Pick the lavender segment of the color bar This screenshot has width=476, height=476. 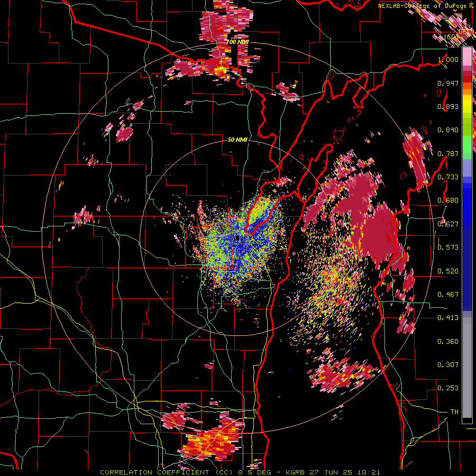click(467, 168)
